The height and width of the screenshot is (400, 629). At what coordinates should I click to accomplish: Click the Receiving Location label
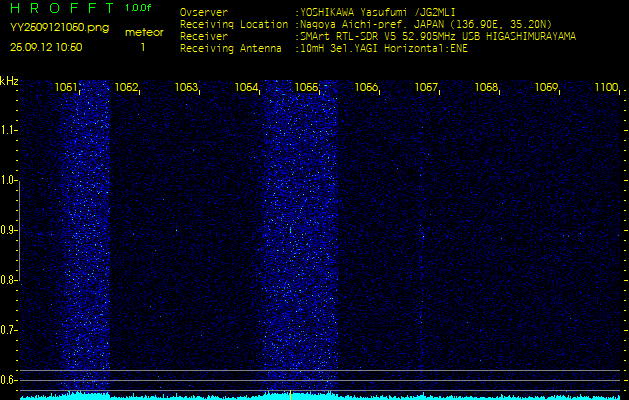point(234,24)
